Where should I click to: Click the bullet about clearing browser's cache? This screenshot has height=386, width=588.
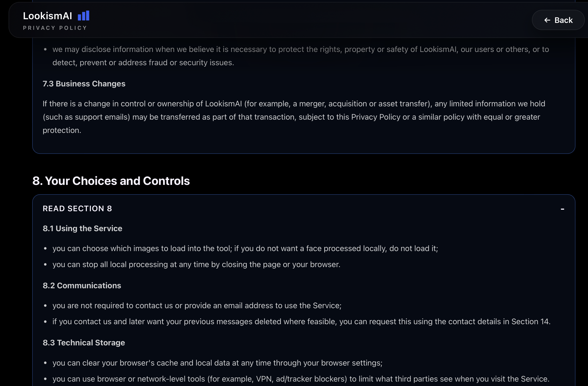[x=217, y=363]
